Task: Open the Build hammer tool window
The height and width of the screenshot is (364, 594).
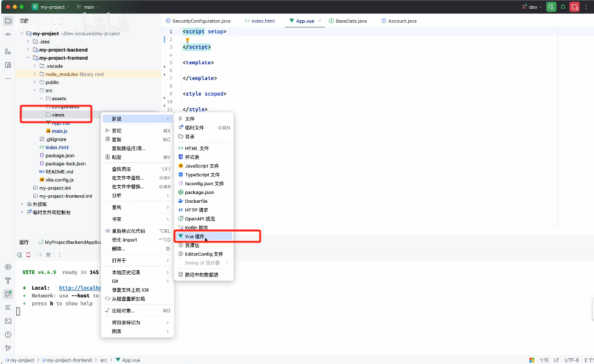Action: 8,281
